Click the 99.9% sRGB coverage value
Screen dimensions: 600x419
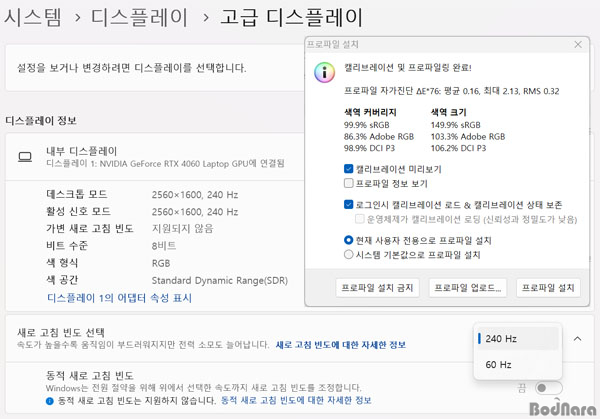367,125
